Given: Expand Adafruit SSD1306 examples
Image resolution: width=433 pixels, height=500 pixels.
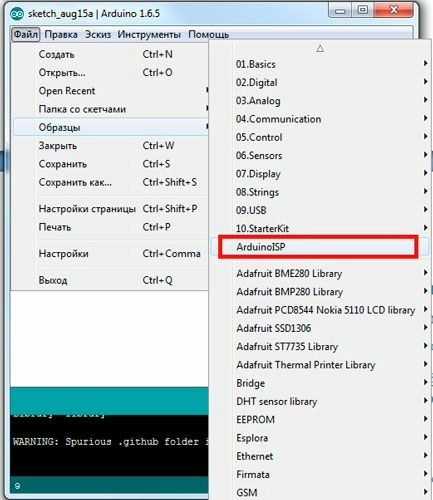Looking at the screenshot, I should 320,328.
